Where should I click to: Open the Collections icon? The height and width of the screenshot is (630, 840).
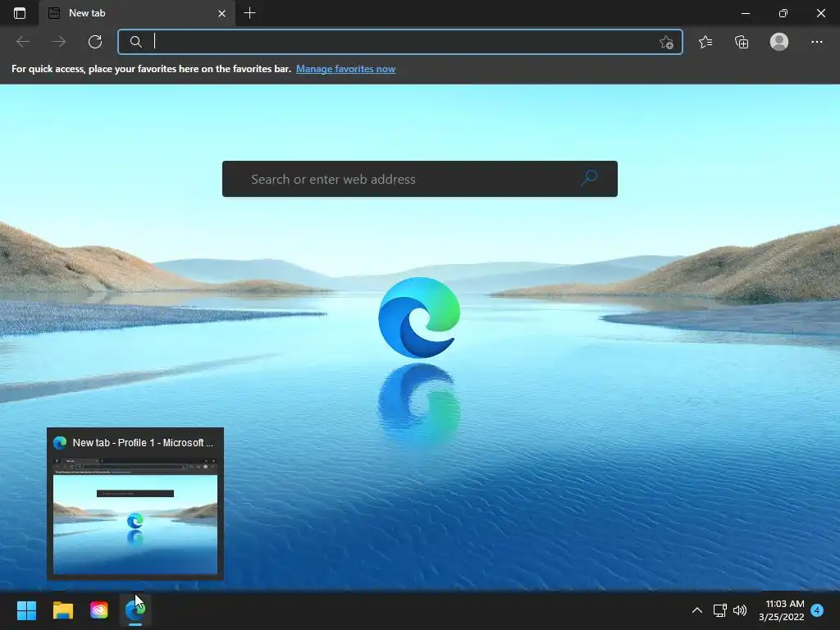click(x=742, y=42)
